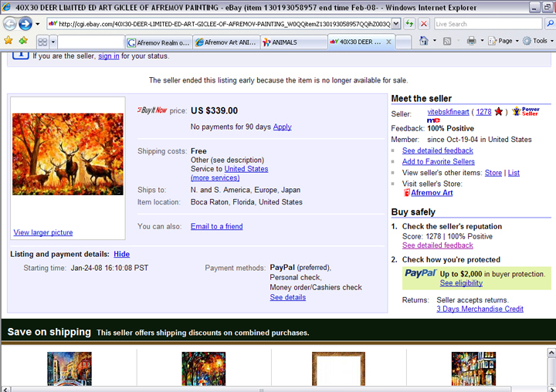Expand the address bar history dropdown
Screen dimensions: 556x392
[x=396, y=24]
